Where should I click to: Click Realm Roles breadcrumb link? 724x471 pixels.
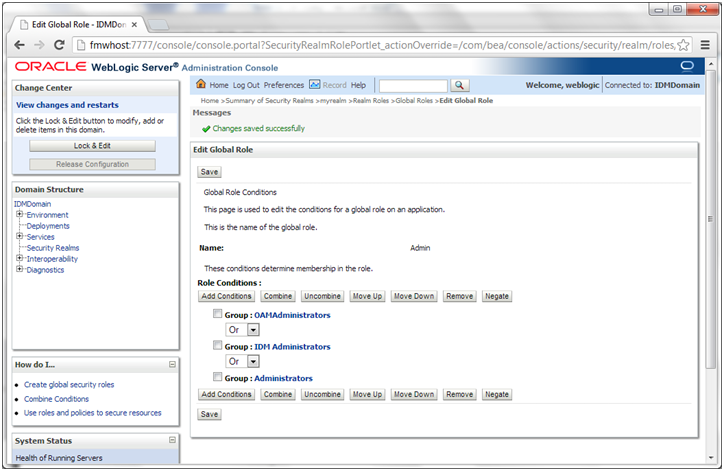[371, 101]
